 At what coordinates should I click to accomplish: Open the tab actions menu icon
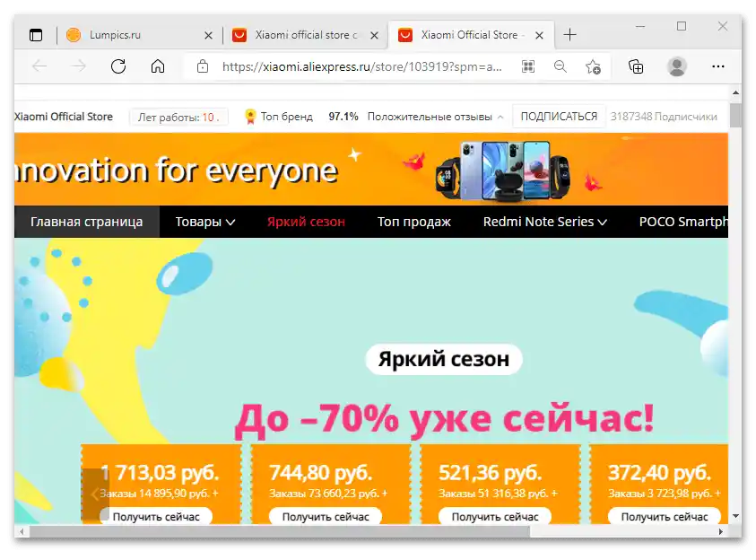(36, 35)
